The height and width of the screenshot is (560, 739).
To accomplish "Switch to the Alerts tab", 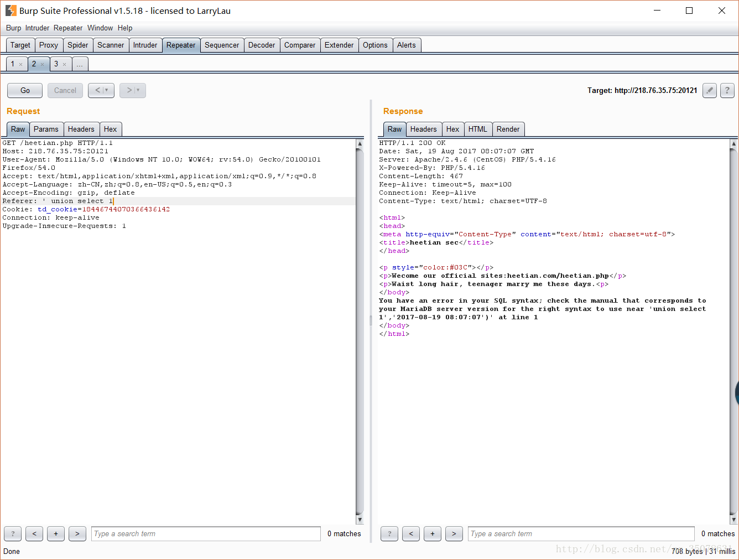I will 407,45.
